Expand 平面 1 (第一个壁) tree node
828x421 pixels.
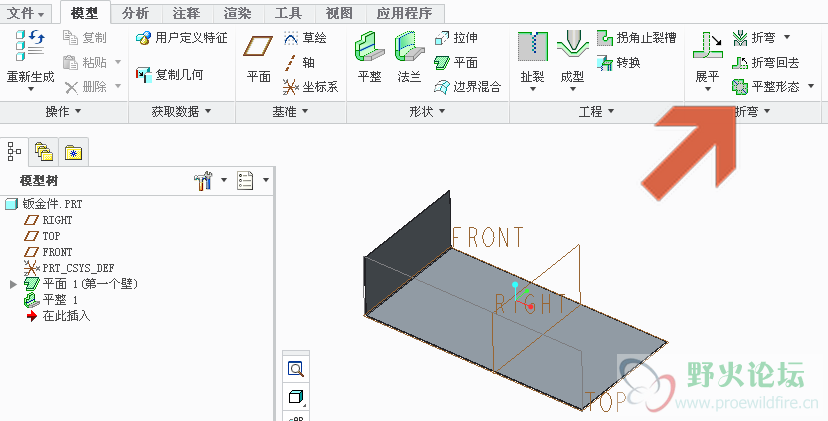[14, 284]
